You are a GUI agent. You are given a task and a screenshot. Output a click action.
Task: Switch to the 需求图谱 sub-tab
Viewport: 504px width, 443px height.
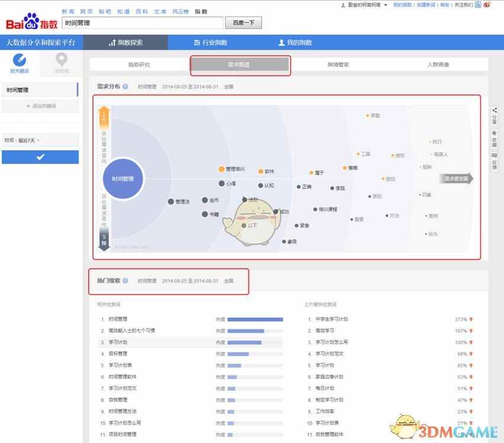(239, 65)
